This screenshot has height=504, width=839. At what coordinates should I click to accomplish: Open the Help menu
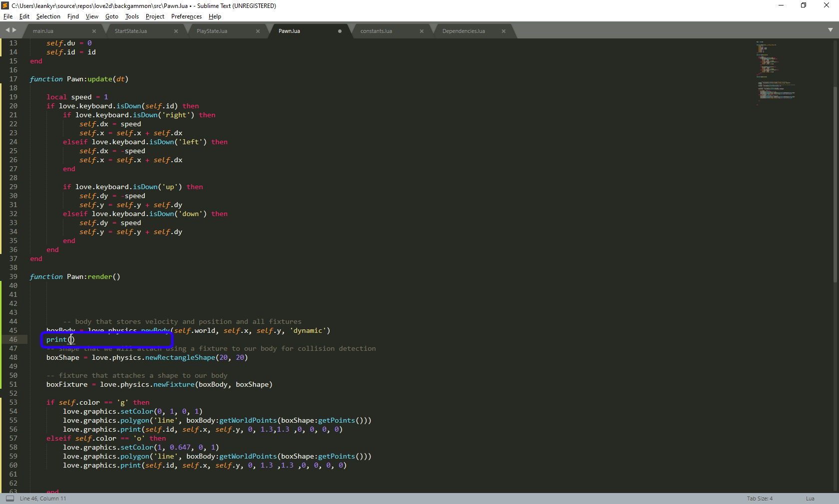point(215,16)
